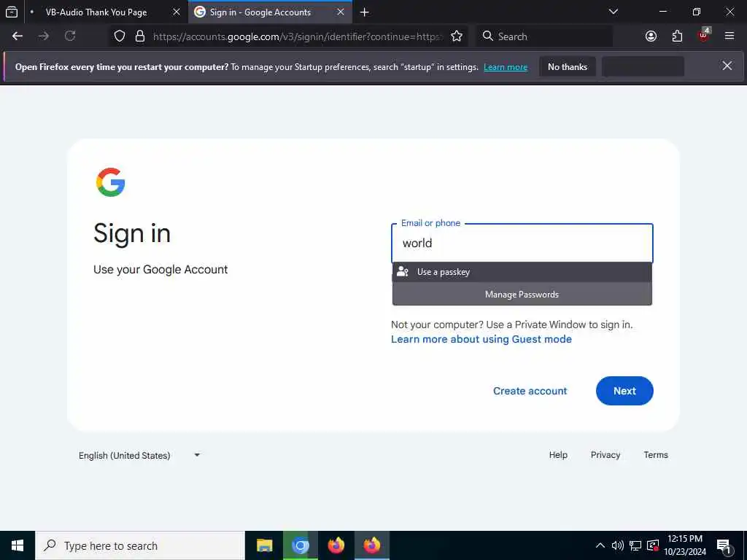Open Firefox View icon in tab bar
Viewport: 747px width, 560px height.
(x=12, y=12)
